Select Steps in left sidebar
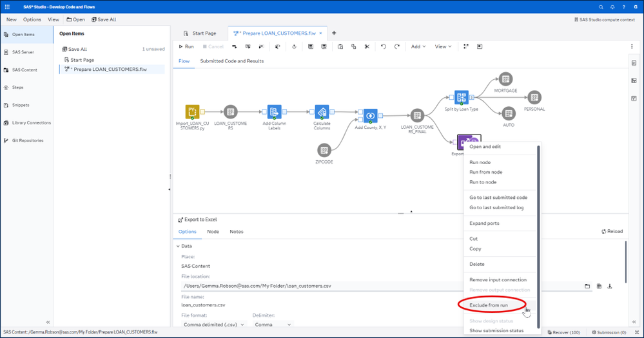The image size is (644, 338). pos(26,88)
